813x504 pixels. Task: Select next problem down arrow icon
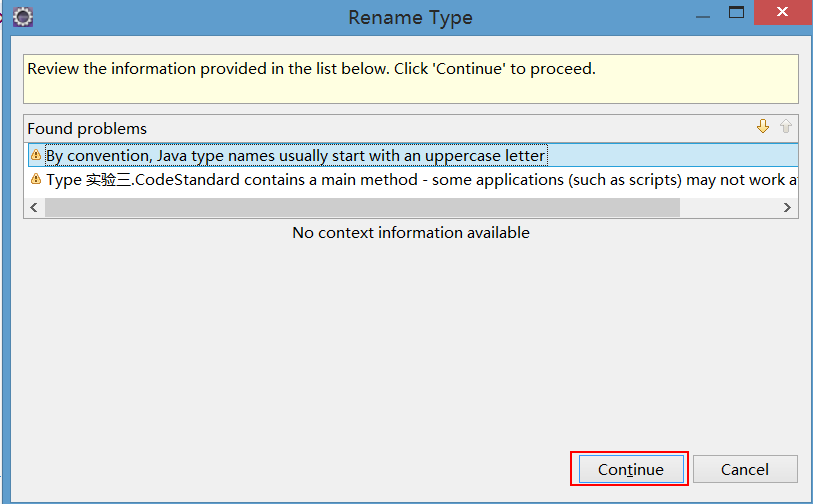(x=762, y=127)
